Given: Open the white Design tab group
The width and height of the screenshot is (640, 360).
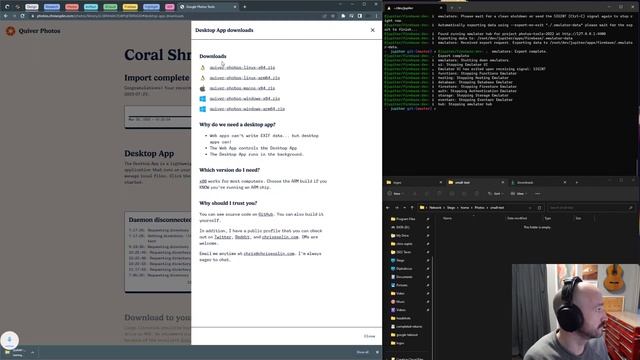Looking at the screenshot, I should pos(32,7).
